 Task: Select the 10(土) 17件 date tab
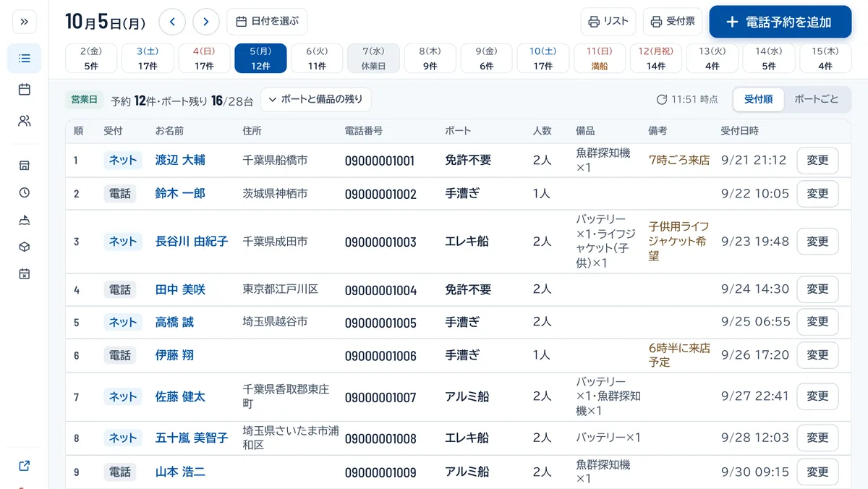(x=542, y=59)
